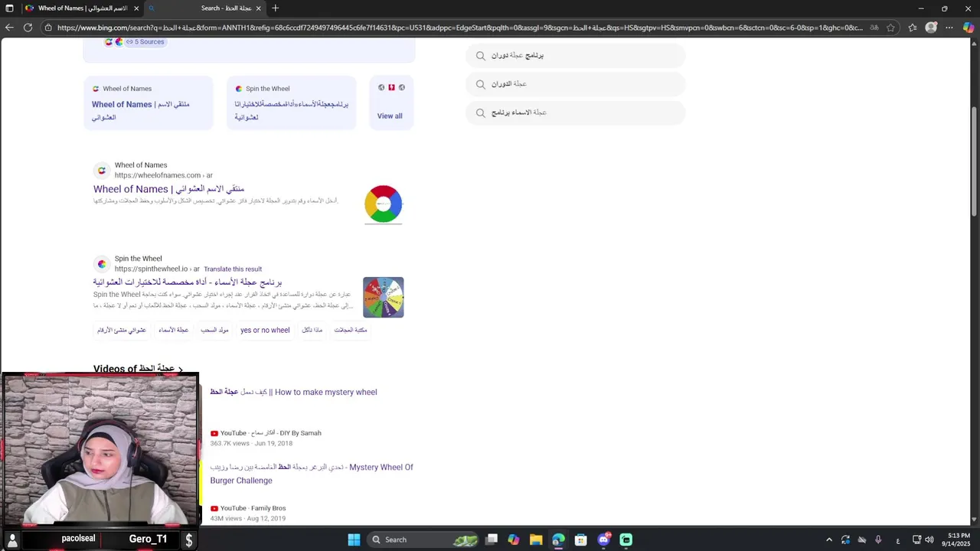Image resolution: width=980 pixels, height=551 pixels.
Task: Reload the Bing search page
Action: point(28,28)
